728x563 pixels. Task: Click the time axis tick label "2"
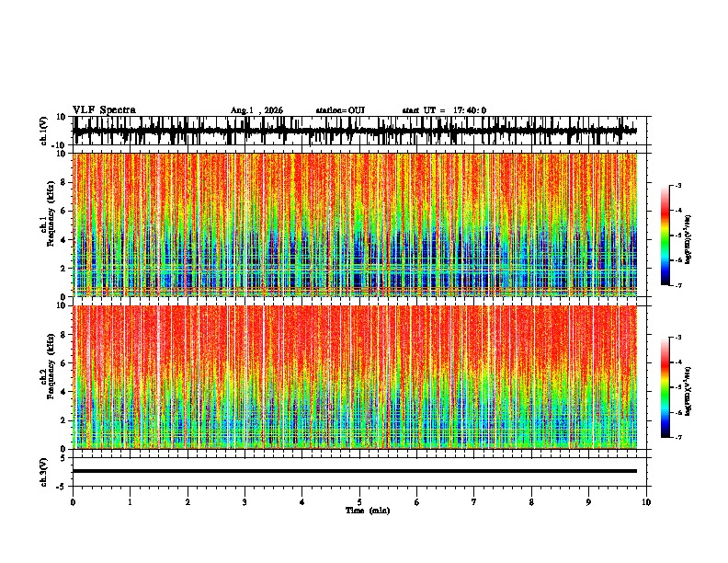188,502
